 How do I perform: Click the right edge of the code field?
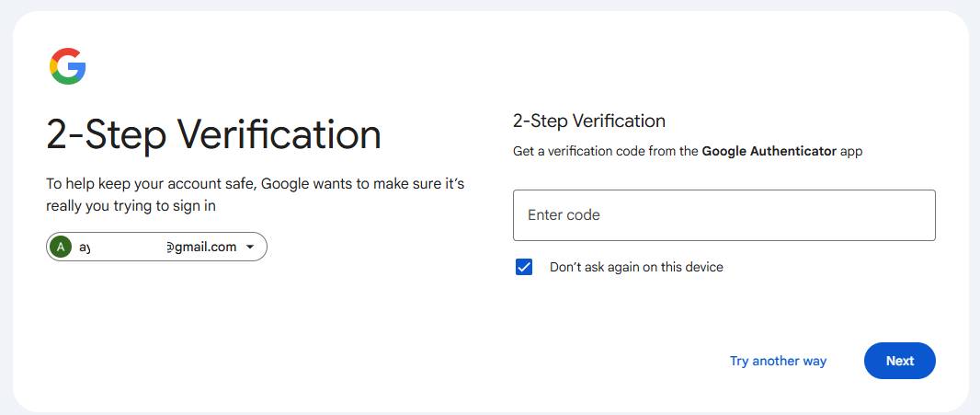[x=924, y=215]
